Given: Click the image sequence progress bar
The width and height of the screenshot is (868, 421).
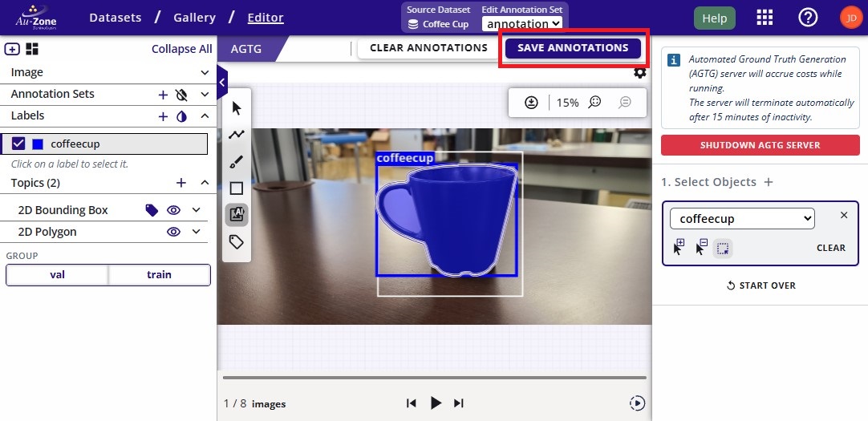Looking at the screenshot, I should coord(435,378).
